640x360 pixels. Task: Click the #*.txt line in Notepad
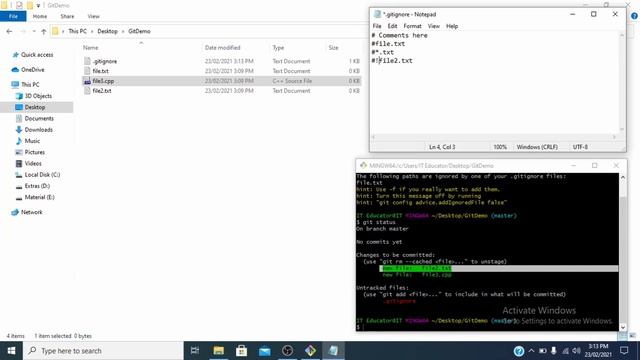point(382,52)
